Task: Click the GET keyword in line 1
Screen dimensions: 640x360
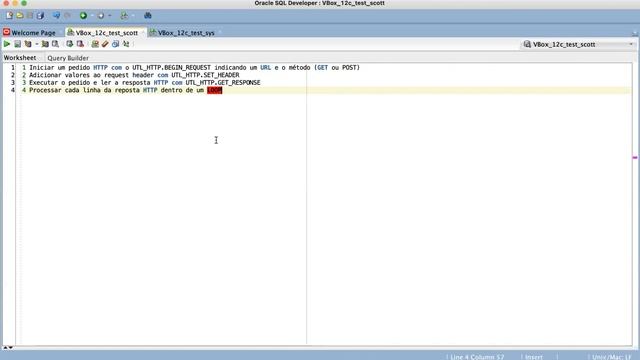Action: click(322, 68)
